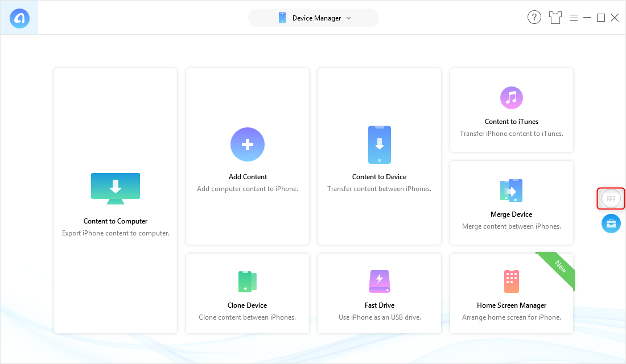Click the Content to Device phone icon
This screenshot has height=364, width=626.
[379, 144]
